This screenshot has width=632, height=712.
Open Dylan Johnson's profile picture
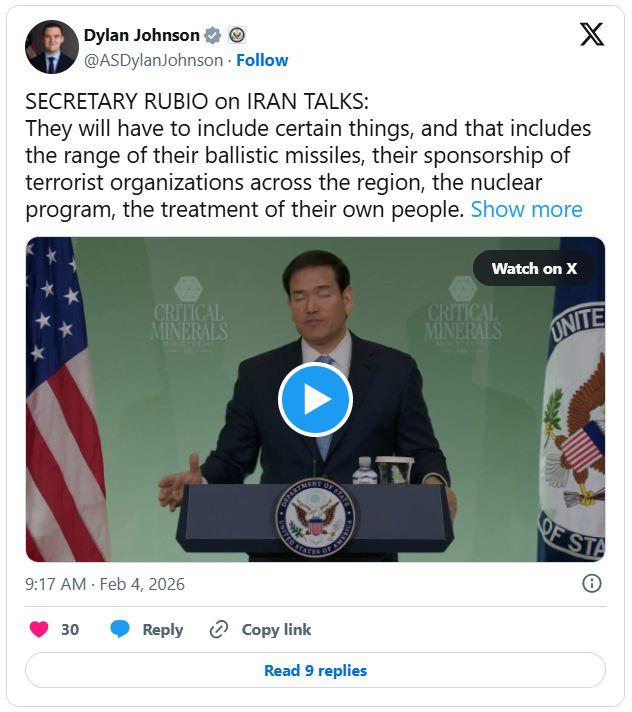(x=52, y=47)
